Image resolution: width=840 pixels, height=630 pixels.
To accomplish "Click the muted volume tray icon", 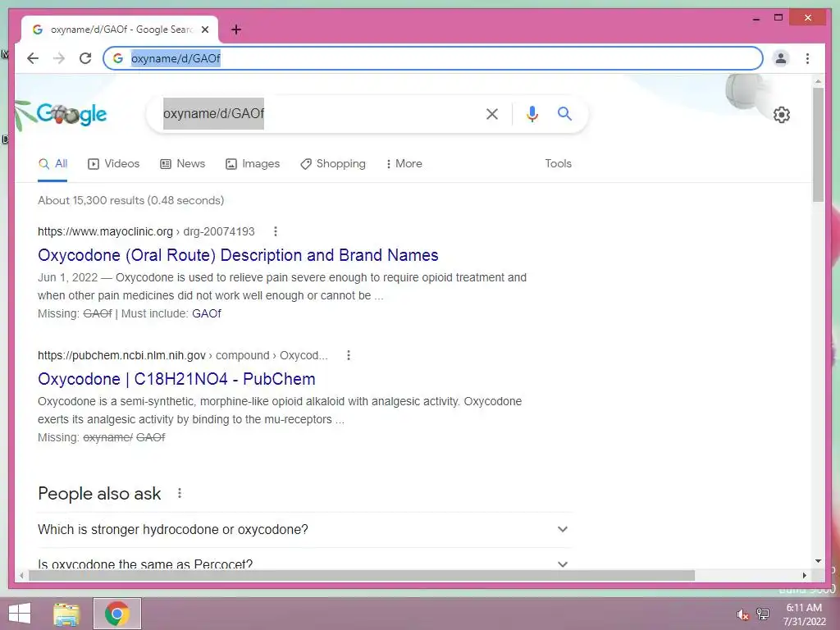I will coord(742,614).
